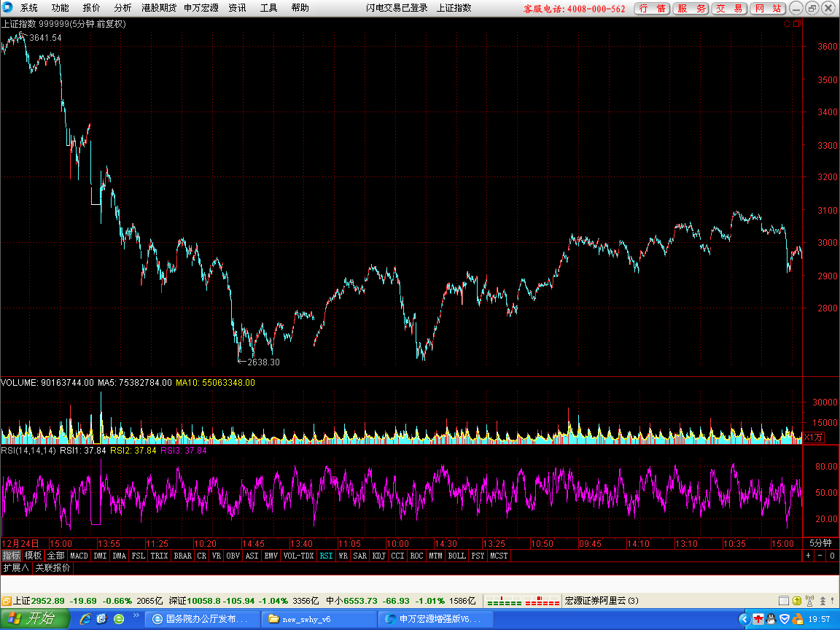Screen dimensions: 840x630
Task: Click the 宏源证券阿里云 (3) server status text
Action: (602, 601)
